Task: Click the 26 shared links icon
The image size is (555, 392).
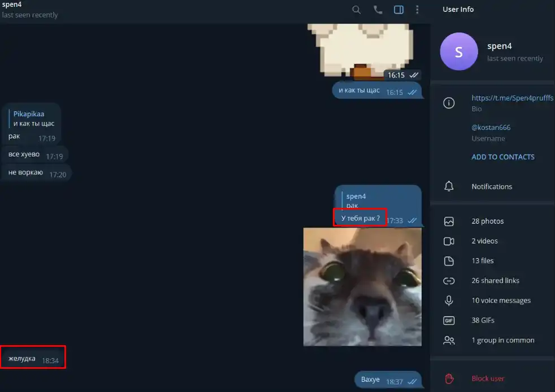Action: [449, 281]
